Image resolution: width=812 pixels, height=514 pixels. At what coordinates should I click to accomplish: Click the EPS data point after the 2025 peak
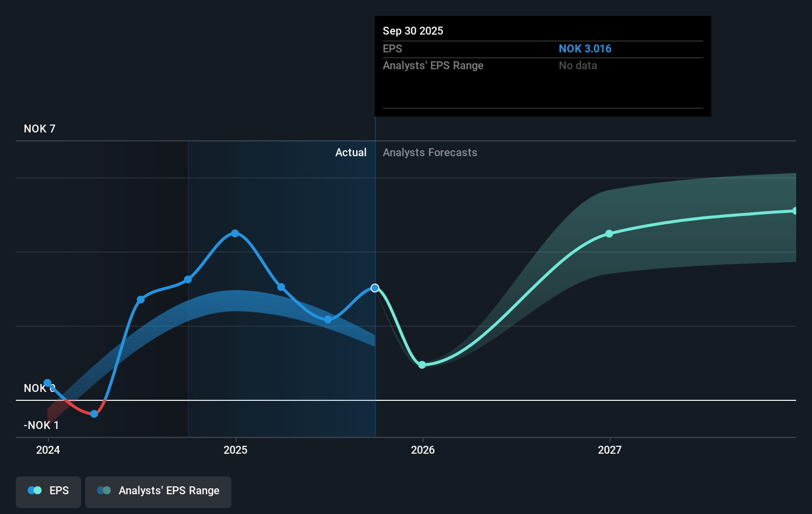pos(281,287)
